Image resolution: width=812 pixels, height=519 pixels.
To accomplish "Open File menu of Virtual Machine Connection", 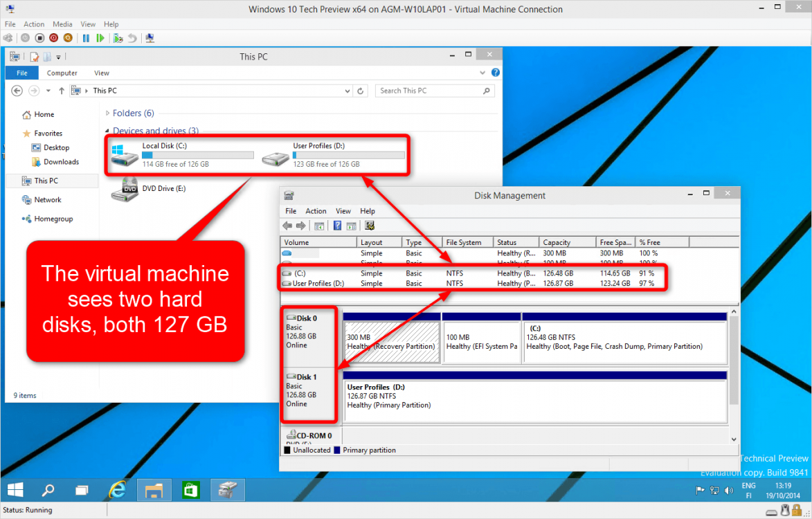I will [10, 24].
